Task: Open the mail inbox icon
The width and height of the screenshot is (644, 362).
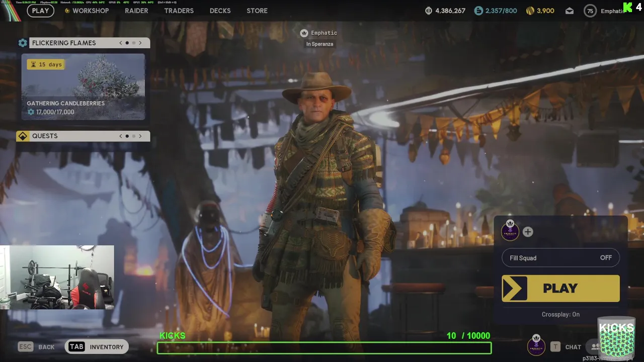Action: click(x=570, y=11)
